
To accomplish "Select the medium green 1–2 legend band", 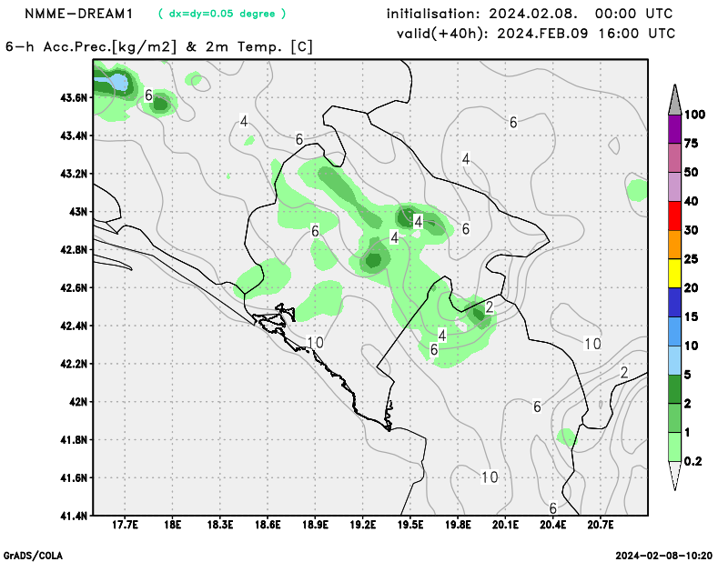I will 674,418.
